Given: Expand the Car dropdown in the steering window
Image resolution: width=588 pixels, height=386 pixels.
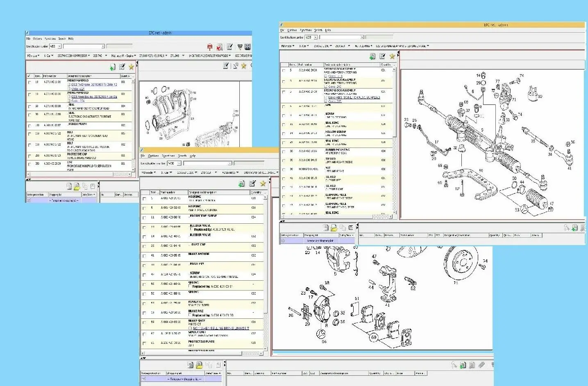Looking at the screenshot, I should coord(304,46).
